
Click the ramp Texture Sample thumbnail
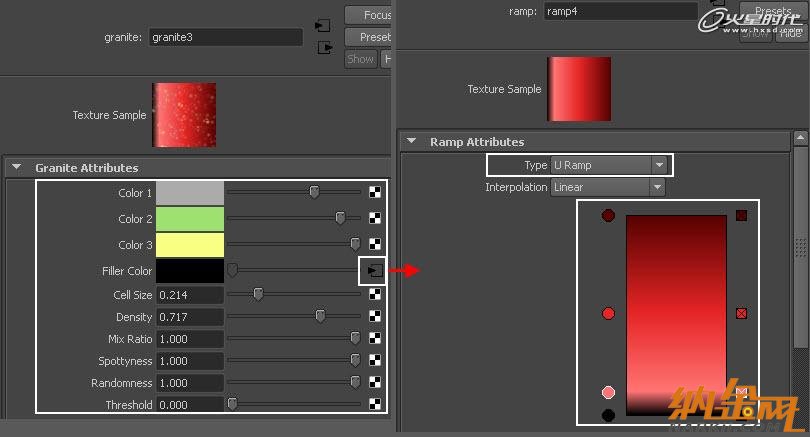[579, 89]
